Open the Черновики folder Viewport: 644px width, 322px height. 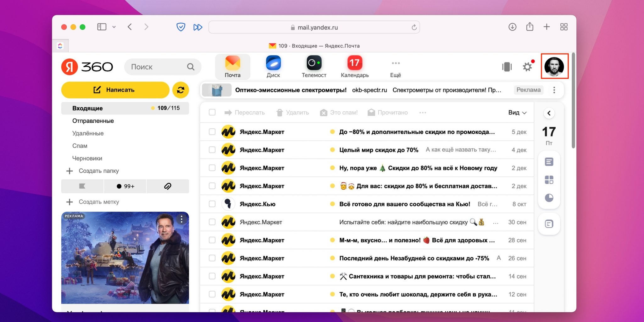pos(87,158)
